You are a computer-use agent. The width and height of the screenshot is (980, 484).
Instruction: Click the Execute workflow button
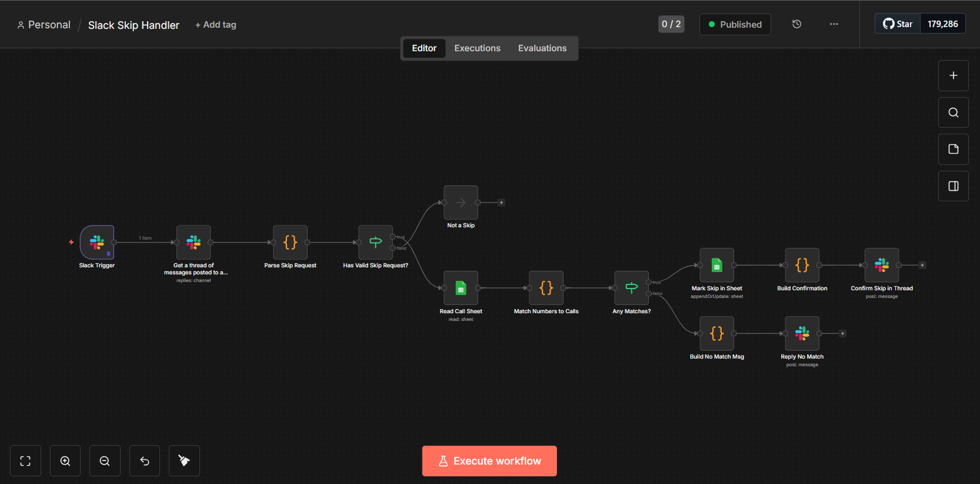[x=489, y=461]
